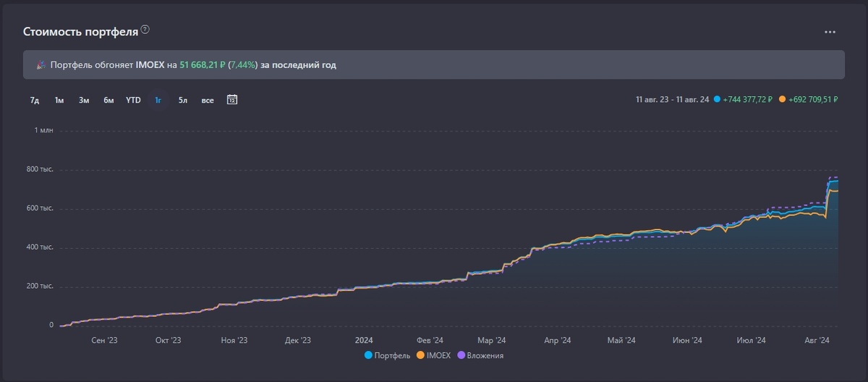The height and width of the screenshot is (382, 868).
Task: Select the 7д time range
Action: (x=35, y=100)
